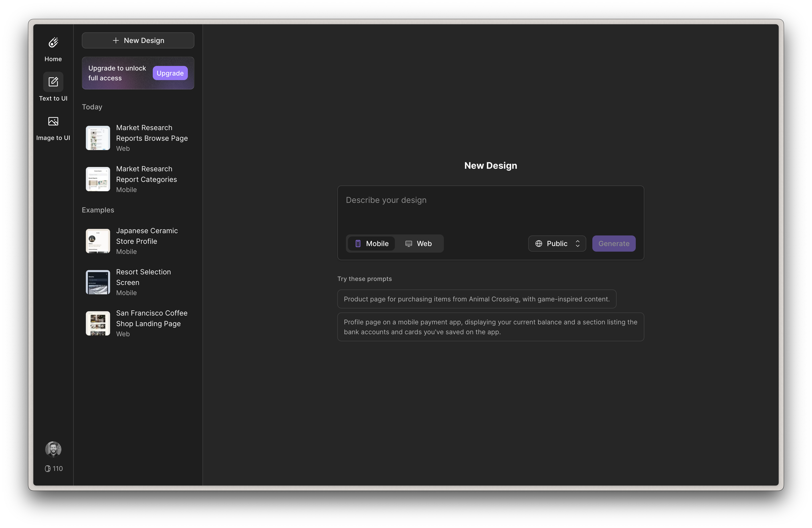Expand the Public visibility dropdown

557,244
